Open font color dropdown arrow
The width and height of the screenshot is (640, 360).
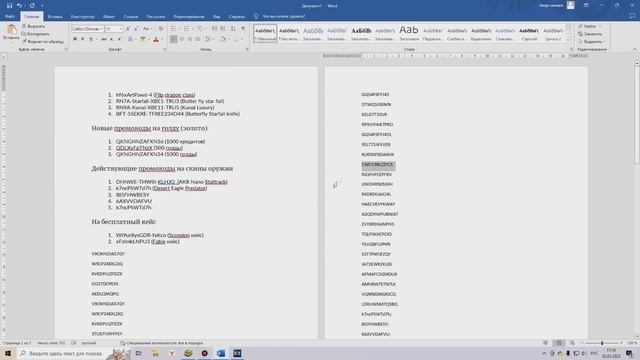[161, 39]
